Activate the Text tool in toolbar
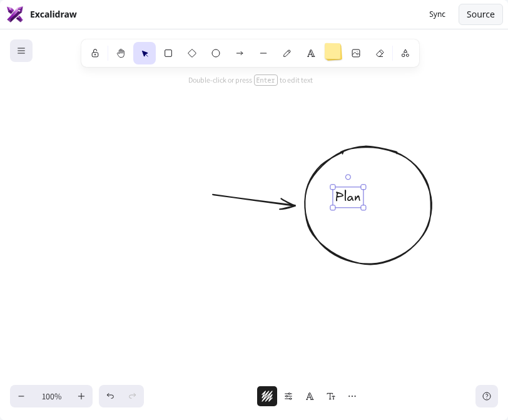 (311, 53)
